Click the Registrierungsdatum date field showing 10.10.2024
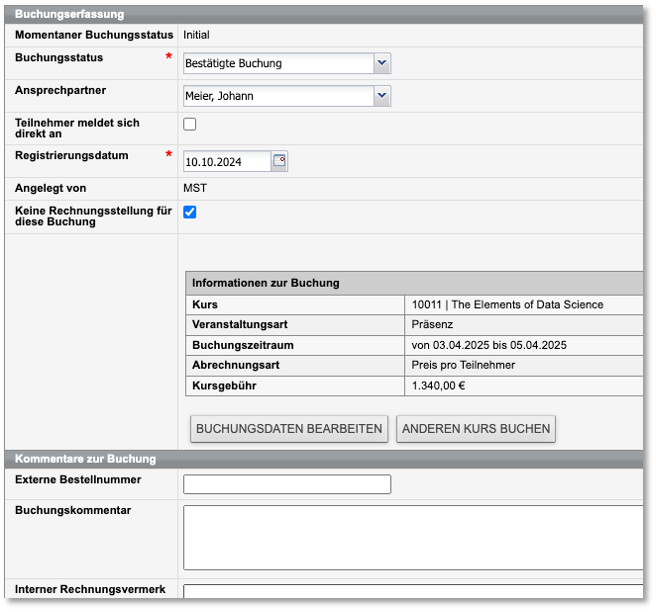The width and height of the screenshot is (656, 612). 227,161
